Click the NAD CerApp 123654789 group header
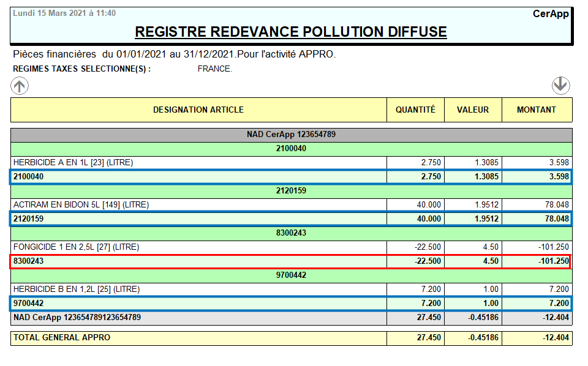Image resolution: width=588 pixels, height=366 pixels. 291,135
